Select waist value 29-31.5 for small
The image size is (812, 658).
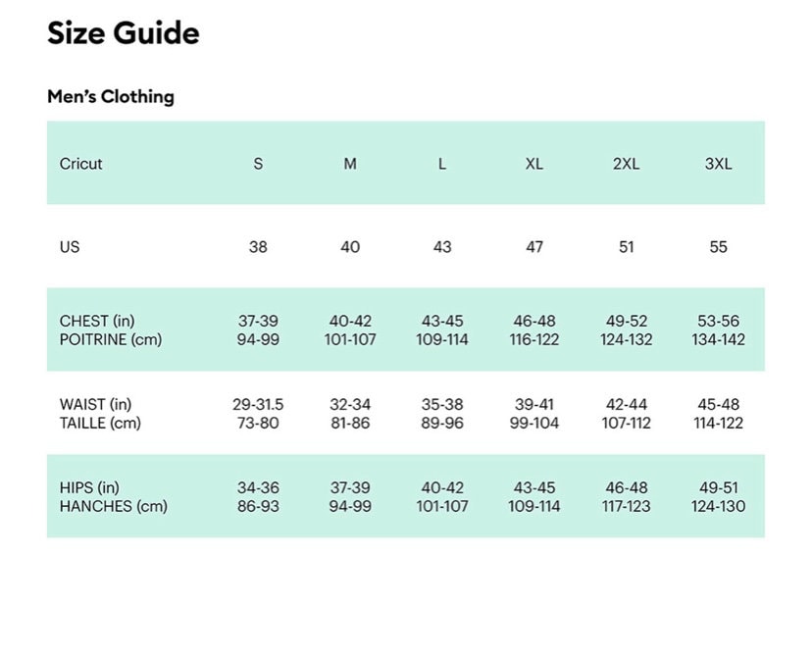pos(258,404)
